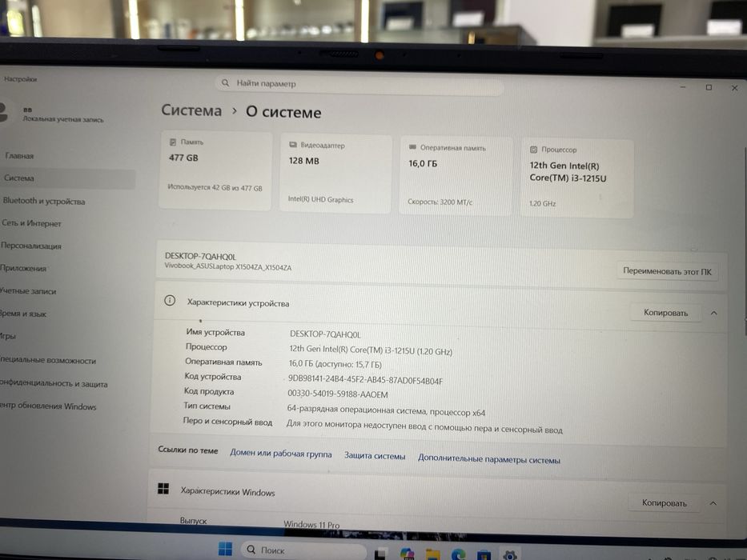Image resolution: width=747 pixels, height=560 pixels.
Task: Click the info icon beside Характеристики устройства
Action: pyautogui.click(x=170, y=301)
